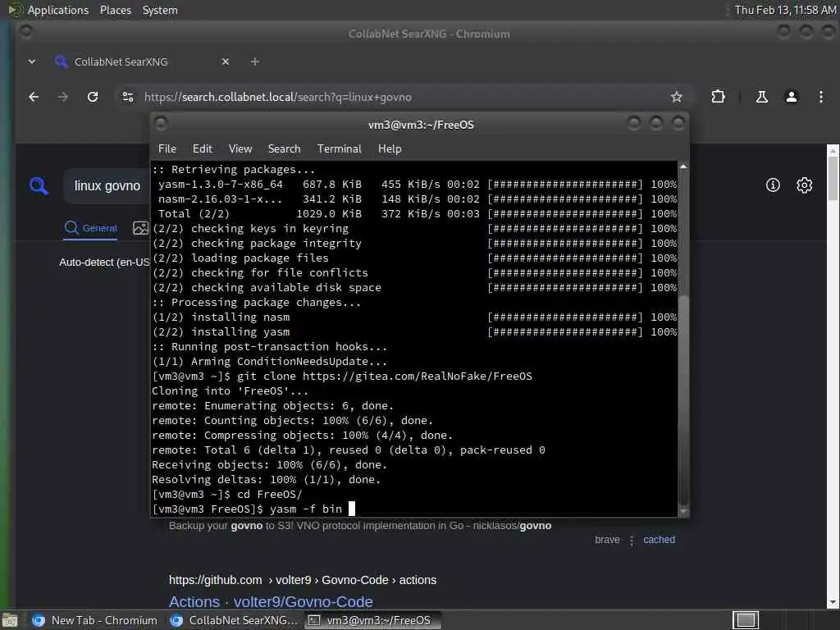The height and width of the screenshot is (630, 840).
Task: Select the vm3@vm3:~/FreeOS taskbar entry
Action: [373, 620]
